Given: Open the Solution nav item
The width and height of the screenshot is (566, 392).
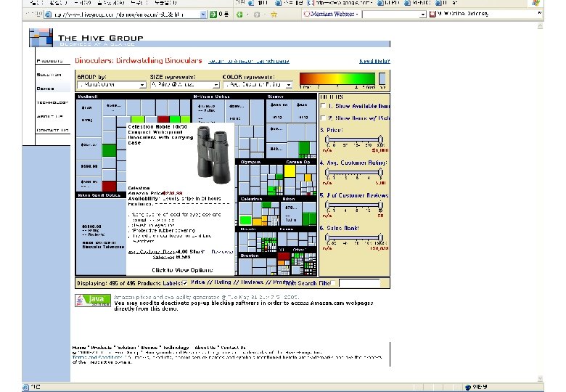Looking at the screenshot, I should tap(49, 75).
